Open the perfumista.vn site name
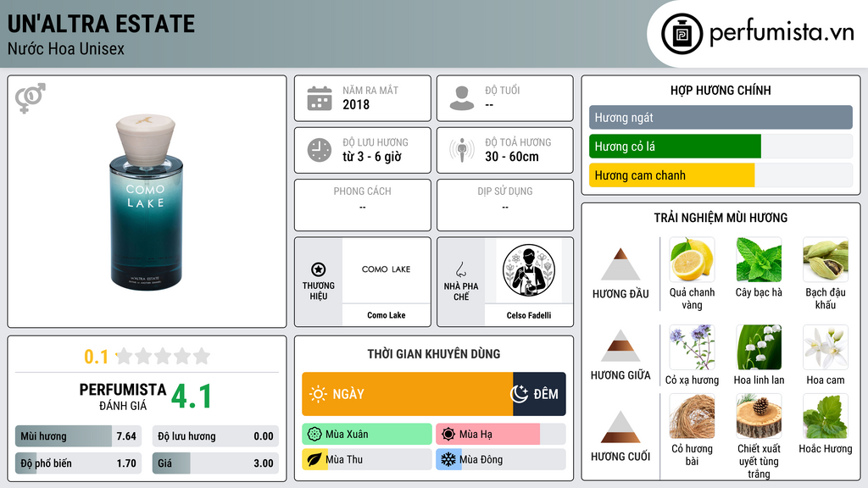This screenshot has width=868, height=488. (782, 32)
